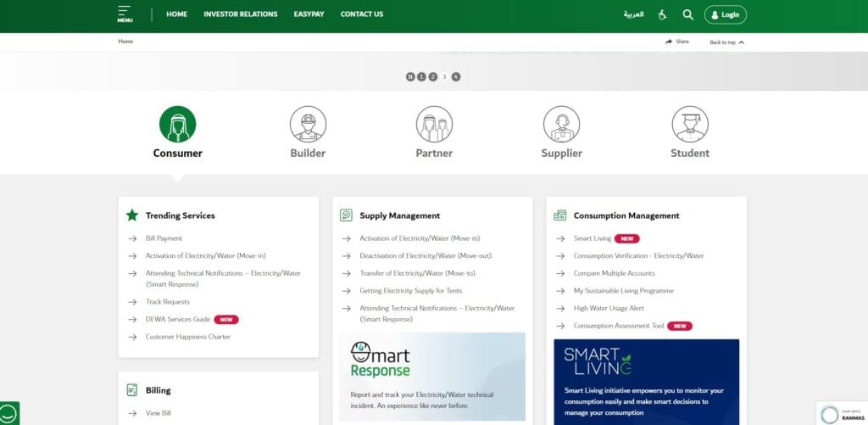Switch language to Arabic

click(x=633, y=15)
